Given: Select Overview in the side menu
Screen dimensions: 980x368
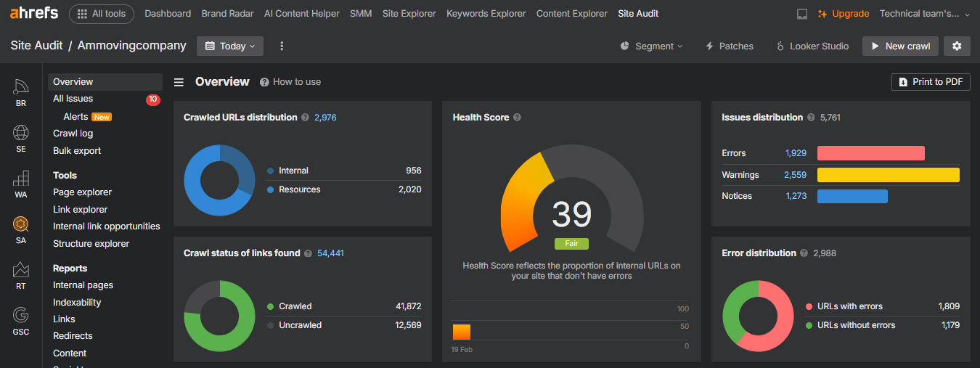Looking at the screenshot, I should (x=105, y=82).
